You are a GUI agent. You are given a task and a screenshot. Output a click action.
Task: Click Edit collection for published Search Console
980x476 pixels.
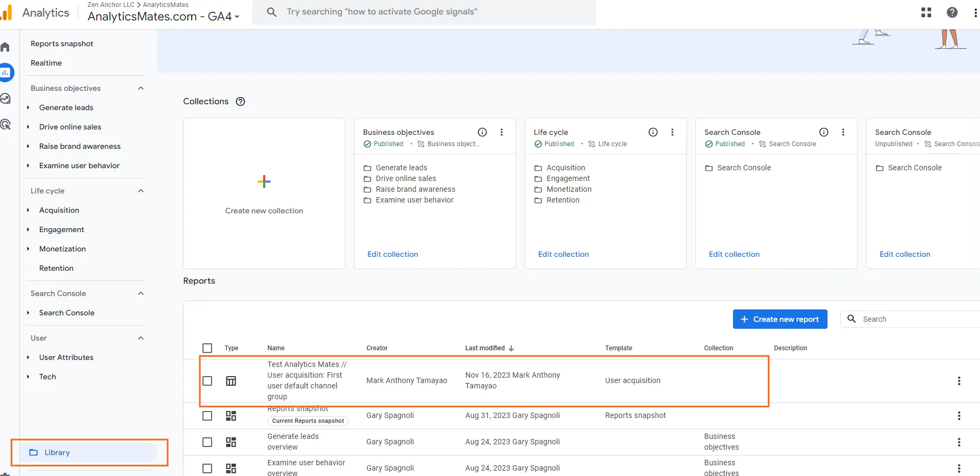click(734, 254)
